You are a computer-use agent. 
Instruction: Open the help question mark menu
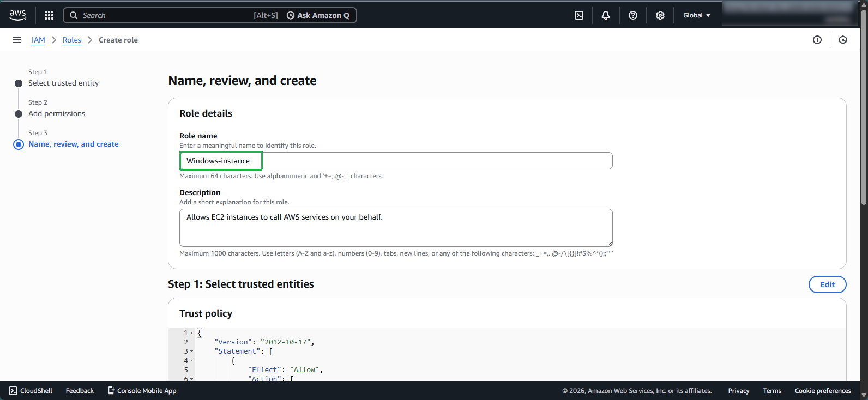click(x=632, y=15)
